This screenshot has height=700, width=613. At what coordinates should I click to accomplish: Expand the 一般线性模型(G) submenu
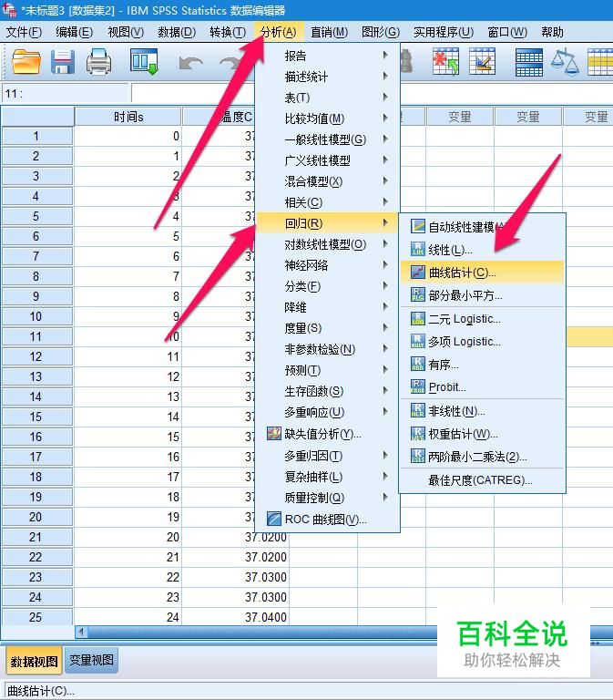pyautogui.click(x=328, y=139)
